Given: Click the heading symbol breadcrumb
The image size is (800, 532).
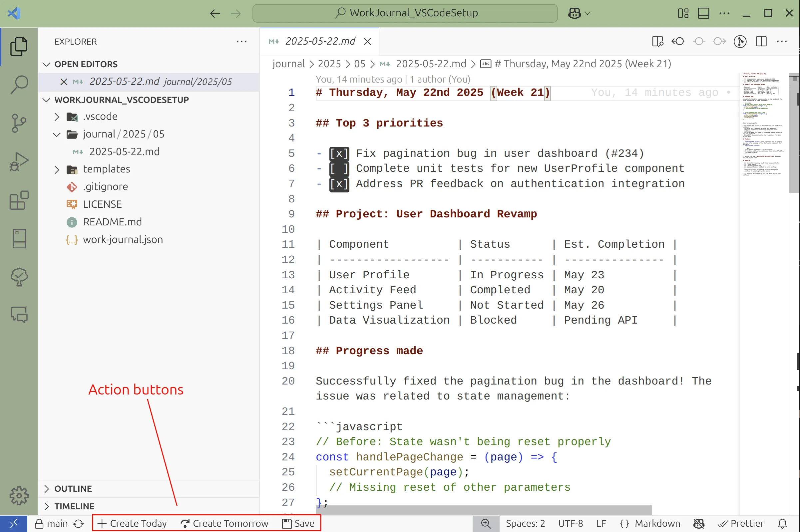Looking at the screenshot, I should click(x=576, y=64).
